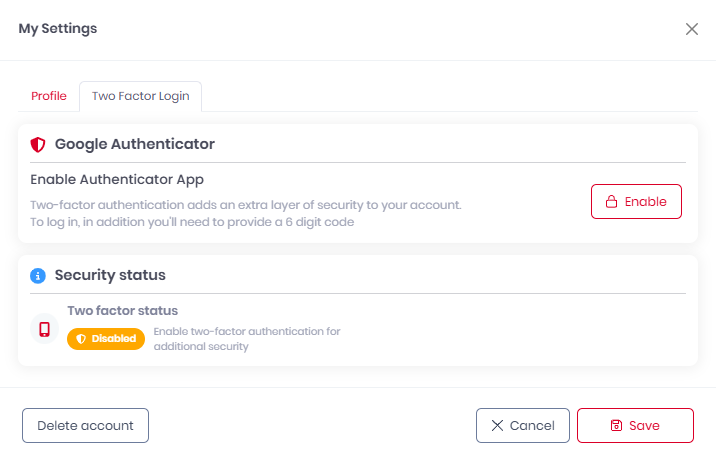Click the padlock icon in Enable button
Image resolution: width=716 pixels, height=462 pixels.
click(x=611, y=201)
